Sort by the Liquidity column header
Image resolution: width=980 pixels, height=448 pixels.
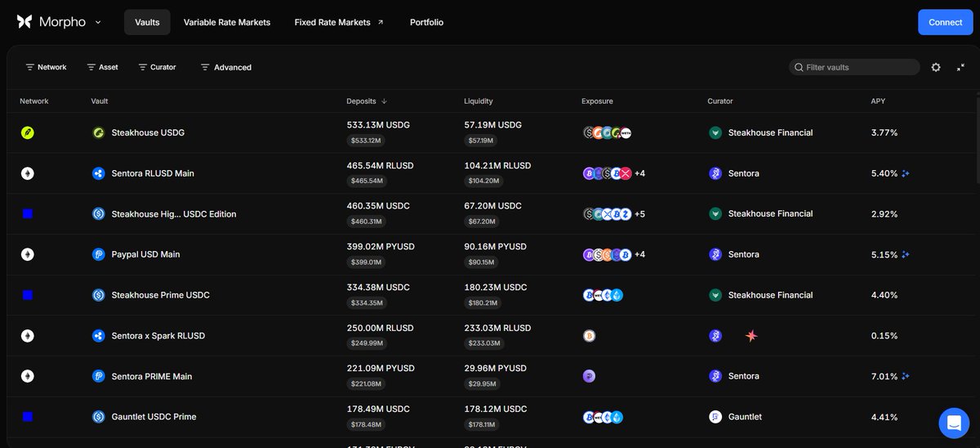pos(479,101)
